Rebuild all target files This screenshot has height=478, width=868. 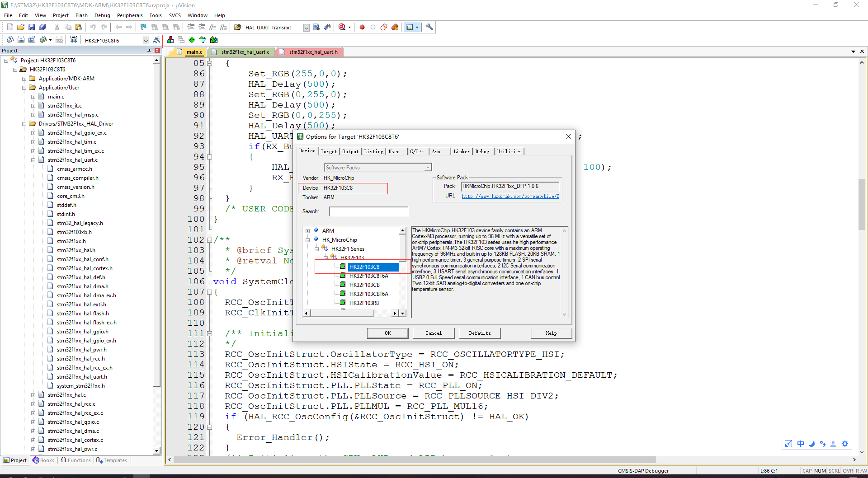pyautogui.click(x=32, y=40)
